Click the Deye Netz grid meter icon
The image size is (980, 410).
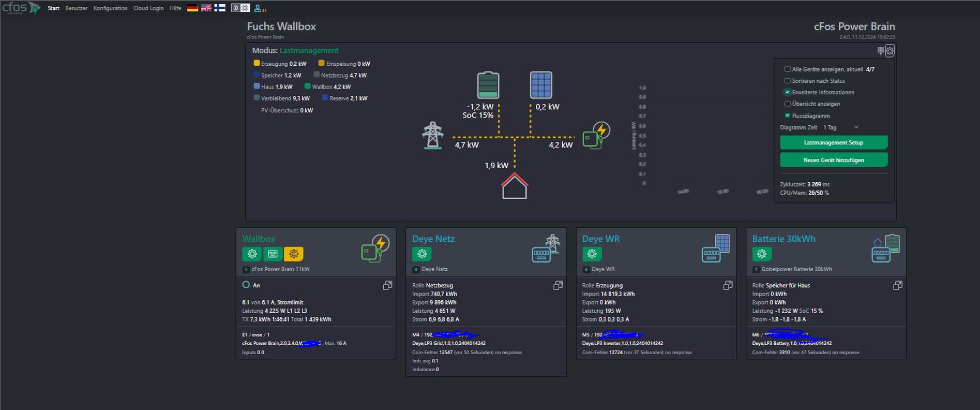tap(546, 248)
